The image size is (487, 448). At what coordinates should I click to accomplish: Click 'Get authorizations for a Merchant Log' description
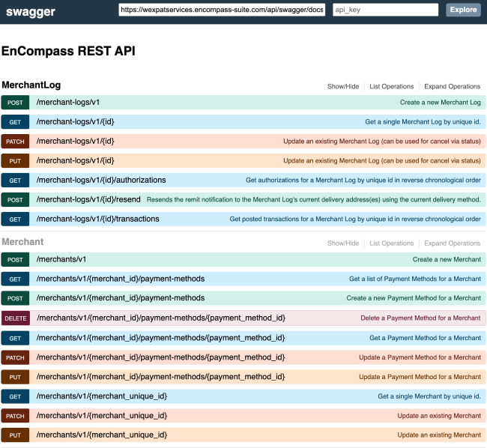(363, 180)
